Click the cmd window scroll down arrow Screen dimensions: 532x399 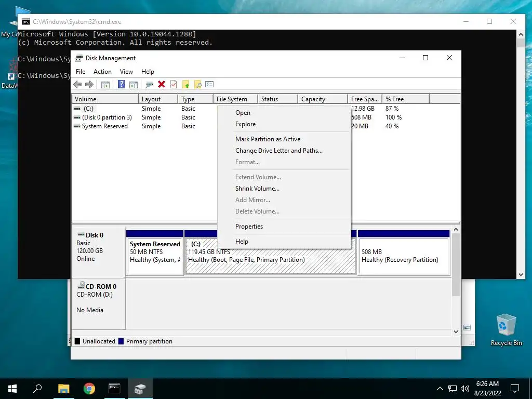(x=521, y=275)
